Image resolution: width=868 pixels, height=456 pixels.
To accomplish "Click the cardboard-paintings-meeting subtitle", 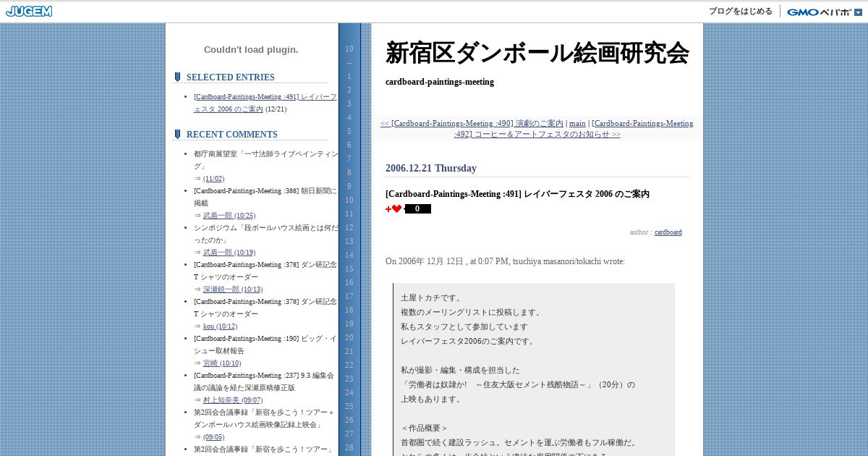I will click(440, 82).
